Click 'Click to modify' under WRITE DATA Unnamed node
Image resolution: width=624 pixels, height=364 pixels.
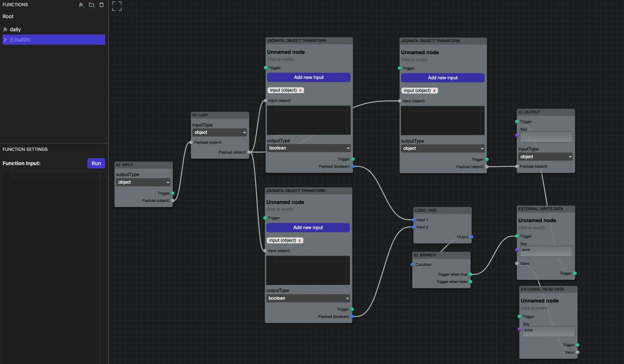point(532,228)
